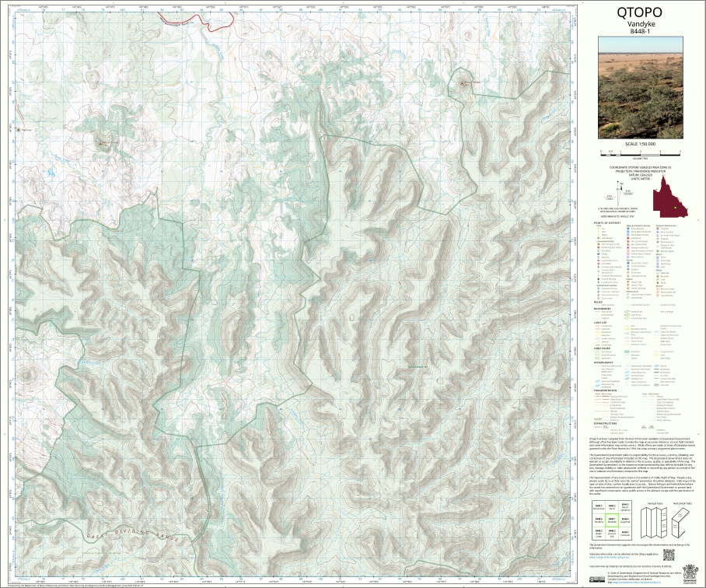Select the green highlighted Vandyke index cell

pyautogui.click(x=611, y=520)
